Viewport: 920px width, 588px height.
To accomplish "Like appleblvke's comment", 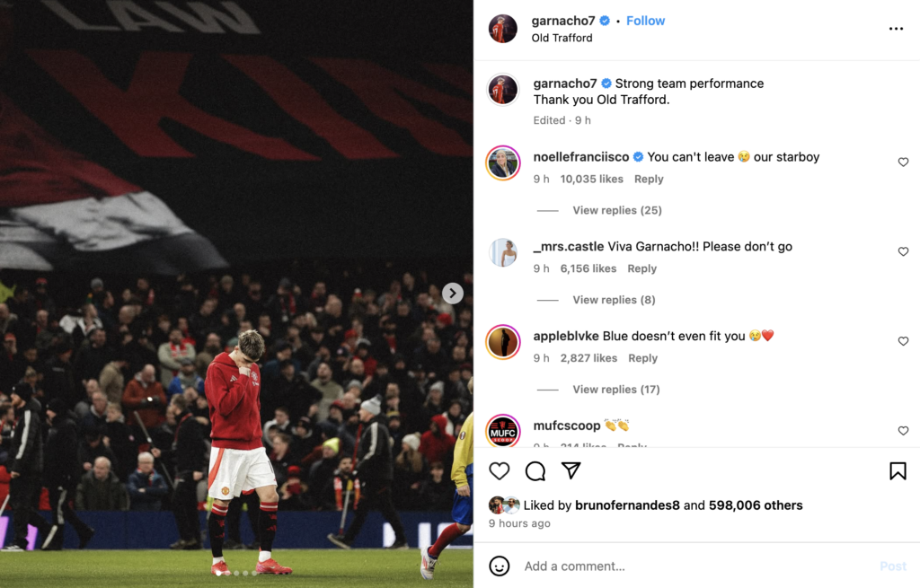I will [903, 341].
